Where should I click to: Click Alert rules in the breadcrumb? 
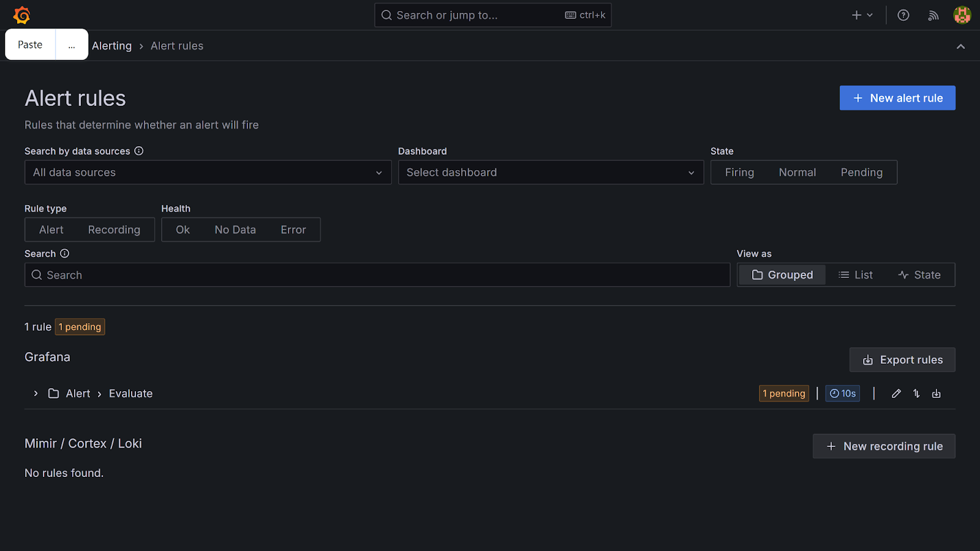pos(177,46)
